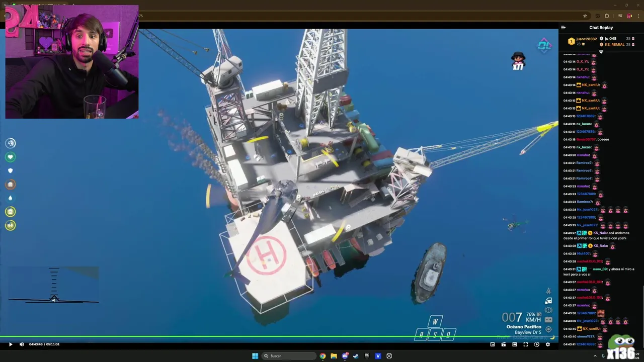The height and width of the screenshot is (362, 644).
Task: Click the boeeee chat message
Action: click(x=603, y=139)
